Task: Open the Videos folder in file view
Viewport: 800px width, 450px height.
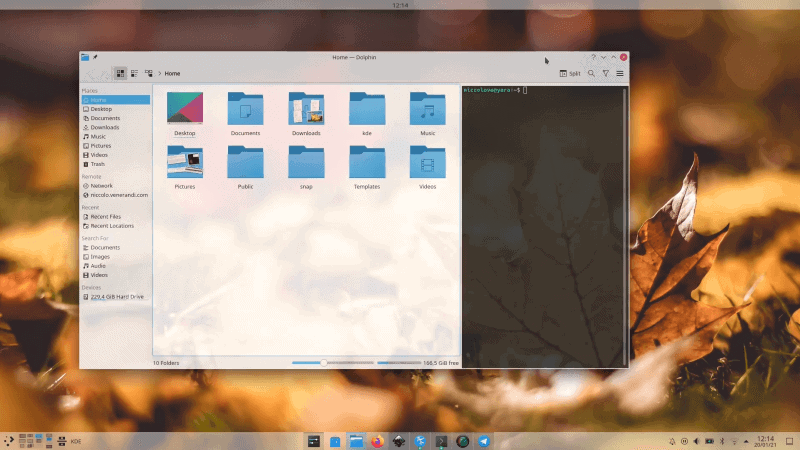Action: coord(427,163)
